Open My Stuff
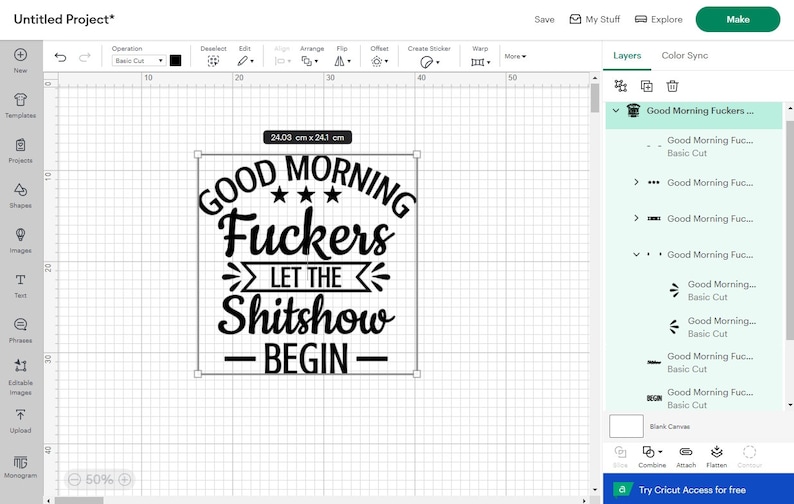The width and height of the screenshot is (794, 504). tap(595, 19)
